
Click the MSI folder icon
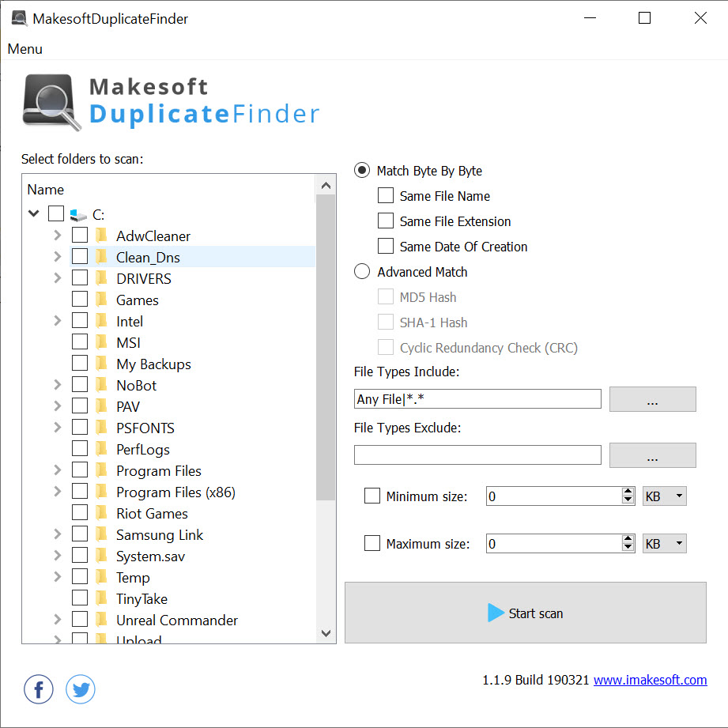point(101,342)
